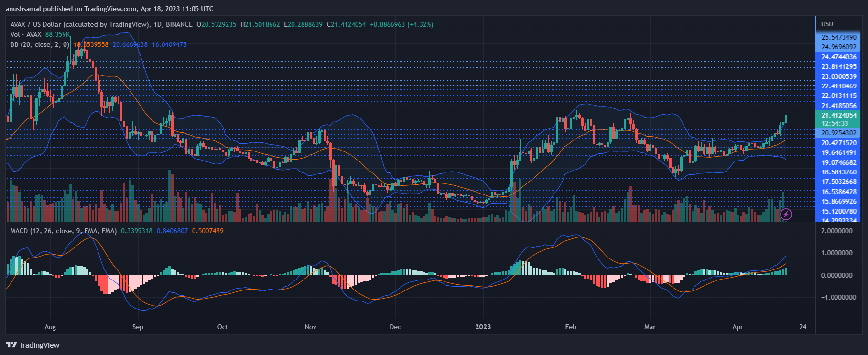The width and height of the screenshot is (868, 355).
Task: Click the Sep label on time axis
Action: click(x=138, y=327)
